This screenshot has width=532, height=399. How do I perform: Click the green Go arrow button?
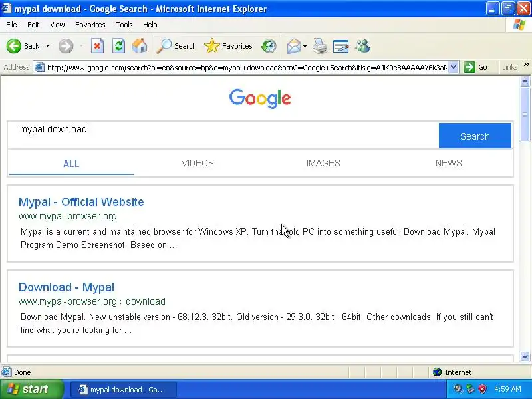475,67
